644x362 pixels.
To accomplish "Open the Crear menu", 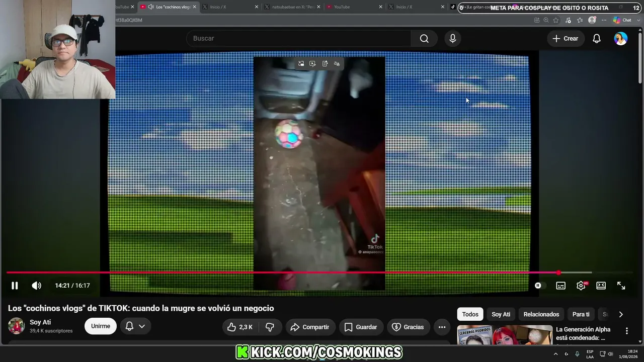I will click(x=566, y=39).
